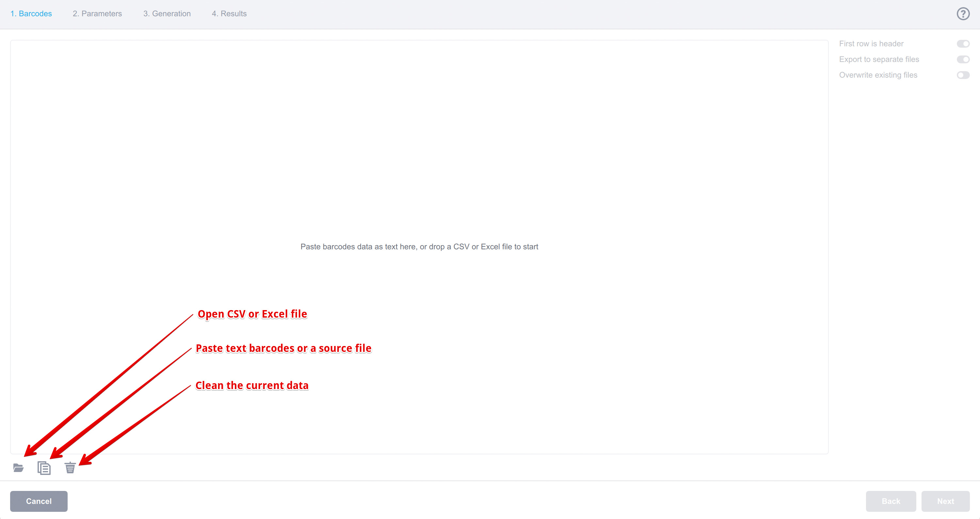The image size is (980, 519).
Task: Enable the "First row is header" toggle
Action: (x=963, y=43)
